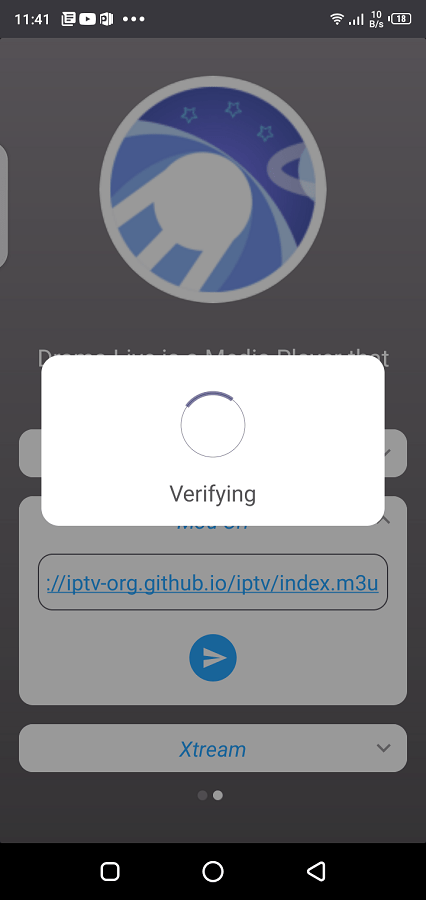Tap the Verifying progress spinner
Screen dimensions: 426x900
pos(213,425)
